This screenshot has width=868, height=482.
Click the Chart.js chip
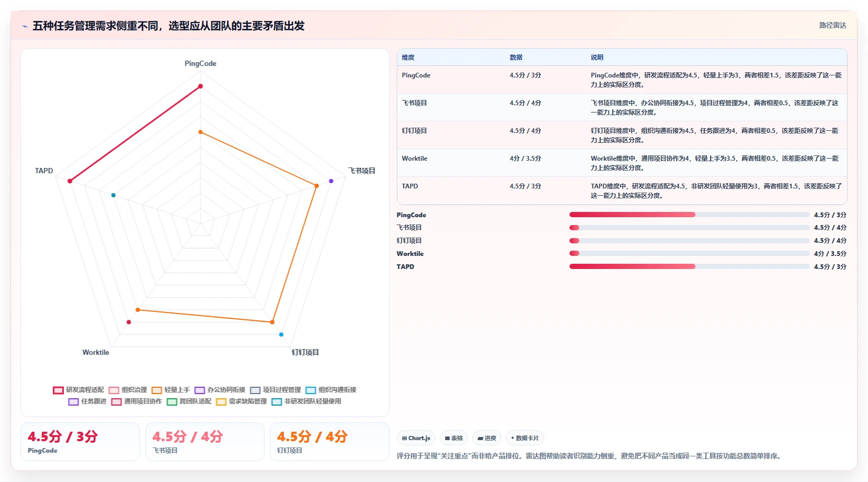[x=416, y=438]
